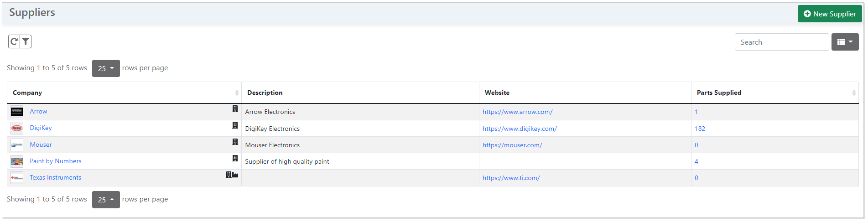Viewport: 868px width, 222px height.
Task: Sort table by Company column header
Action: (27, 93)
